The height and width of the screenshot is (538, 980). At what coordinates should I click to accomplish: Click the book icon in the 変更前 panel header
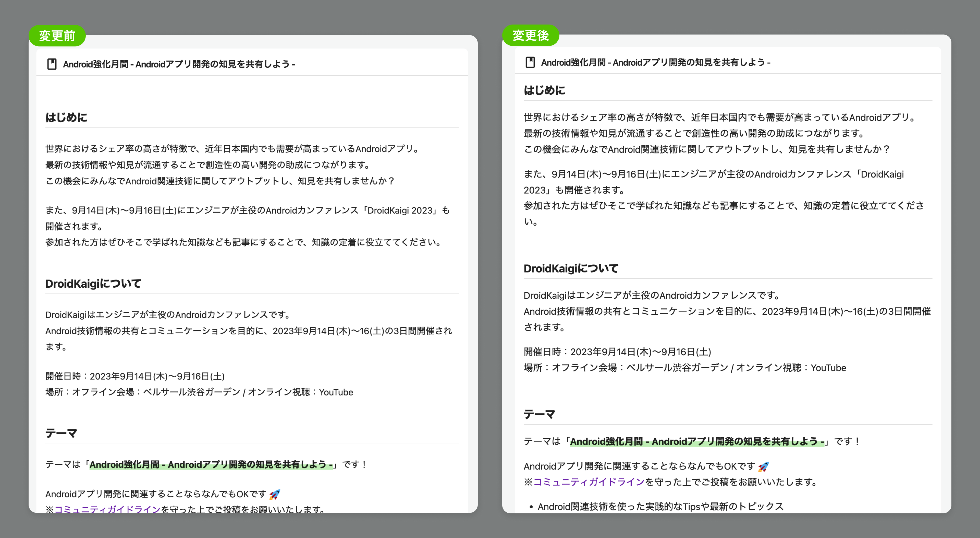[x=52, y=64]
